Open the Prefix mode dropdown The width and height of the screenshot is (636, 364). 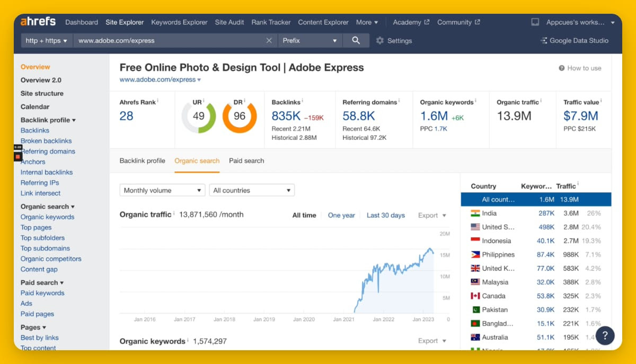pyautogui.click(x=310, y=40)
